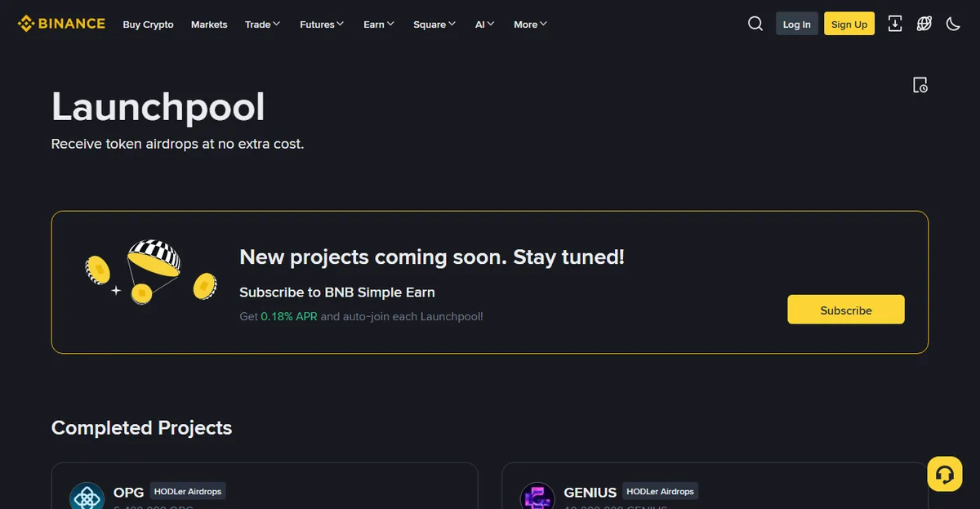Toggle the dark mode moon icon

point(953,24)
